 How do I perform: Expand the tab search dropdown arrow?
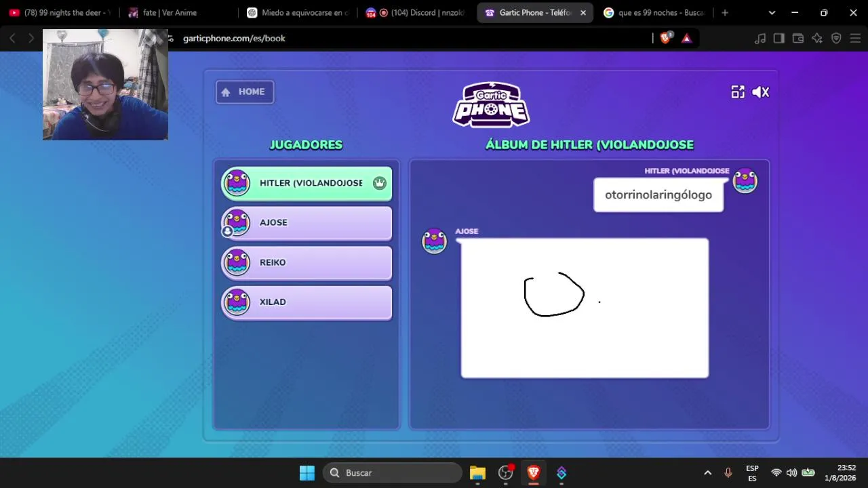[772, 13]
